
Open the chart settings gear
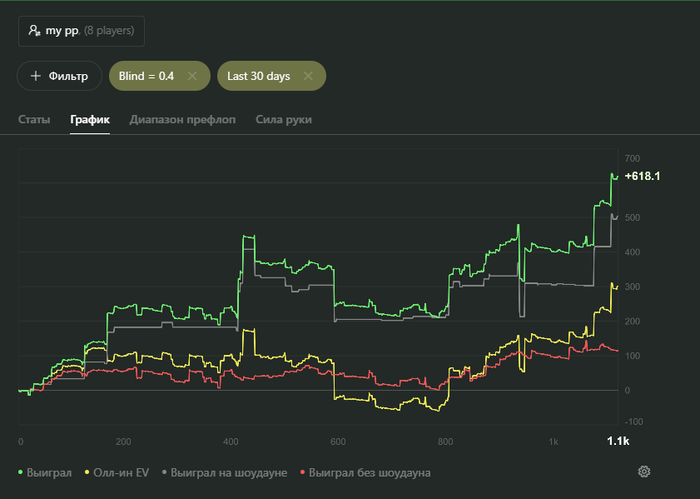644,471
